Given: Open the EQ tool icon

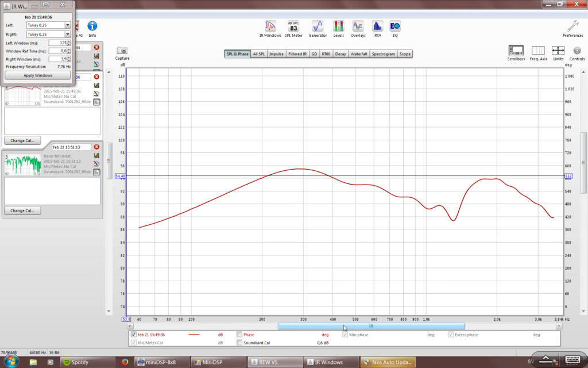Looking at the screenshot, I should (395, 26).
